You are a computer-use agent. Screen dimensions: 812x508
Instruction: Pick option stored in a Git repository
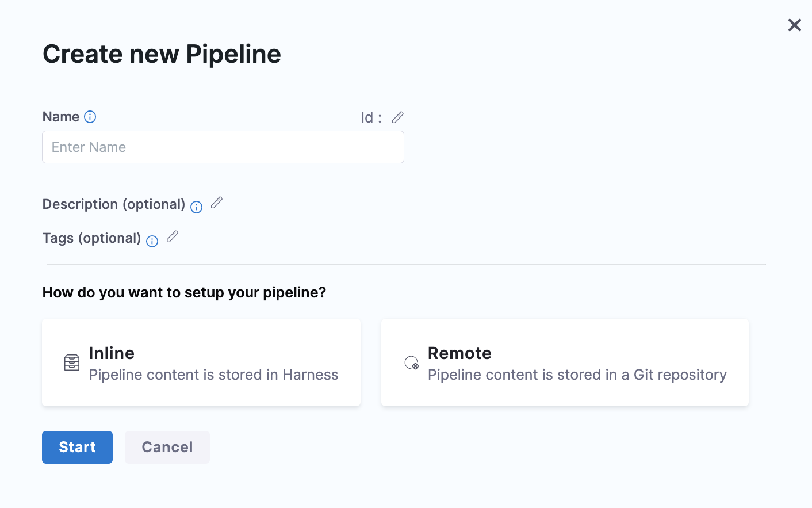tap(577, 375)
